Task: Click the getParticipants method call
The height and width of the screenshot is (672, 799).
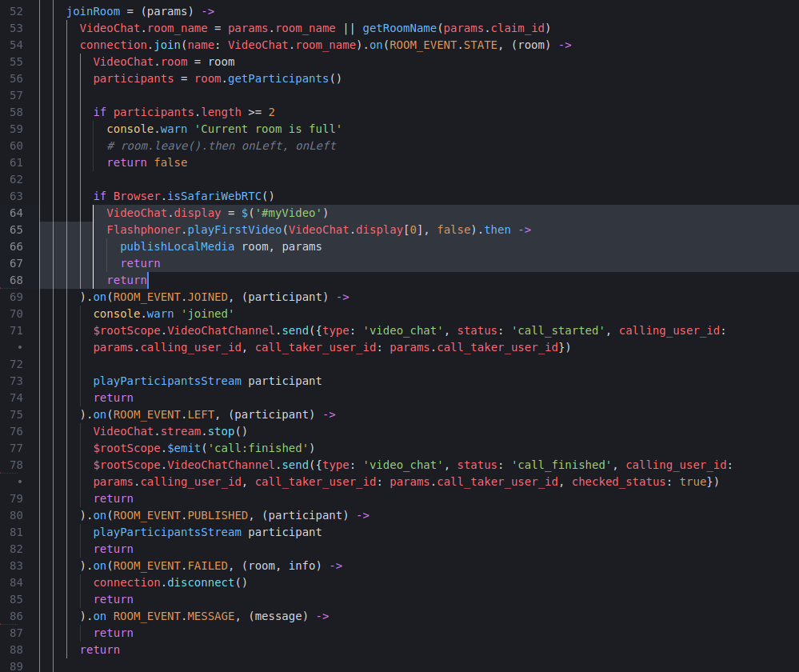Action: (281, 78)
